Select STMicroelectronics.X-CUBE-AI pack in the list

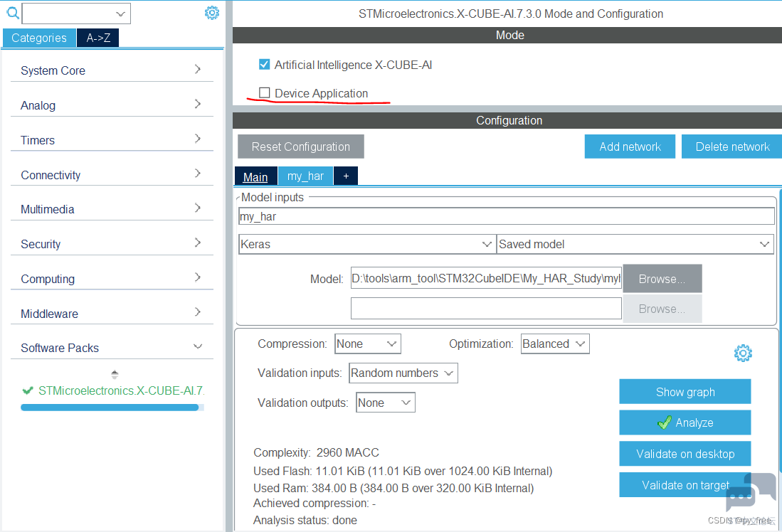[x=114, y=390]
